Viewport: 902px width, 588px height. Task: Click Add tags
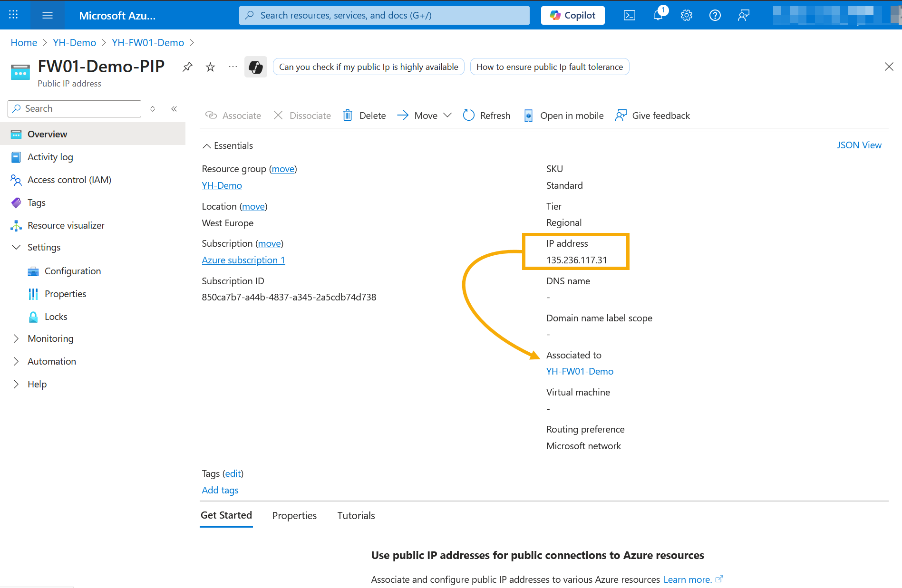[x=220, y=491]
